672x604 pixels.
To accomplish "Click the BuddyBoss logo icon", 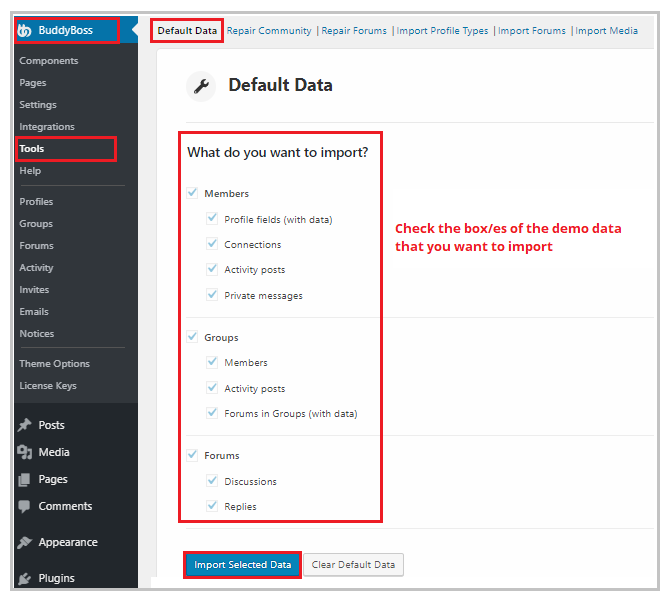I will [24, 30].
